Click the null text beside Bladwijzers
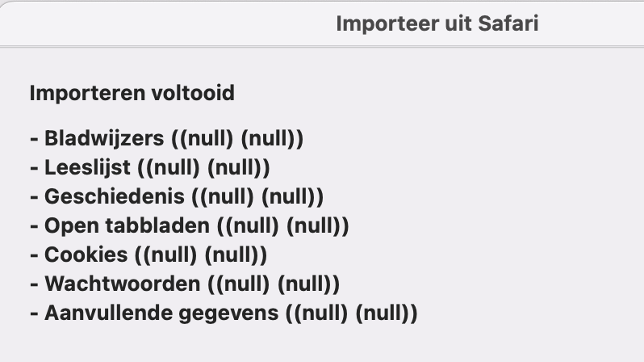 pos(238,138)
